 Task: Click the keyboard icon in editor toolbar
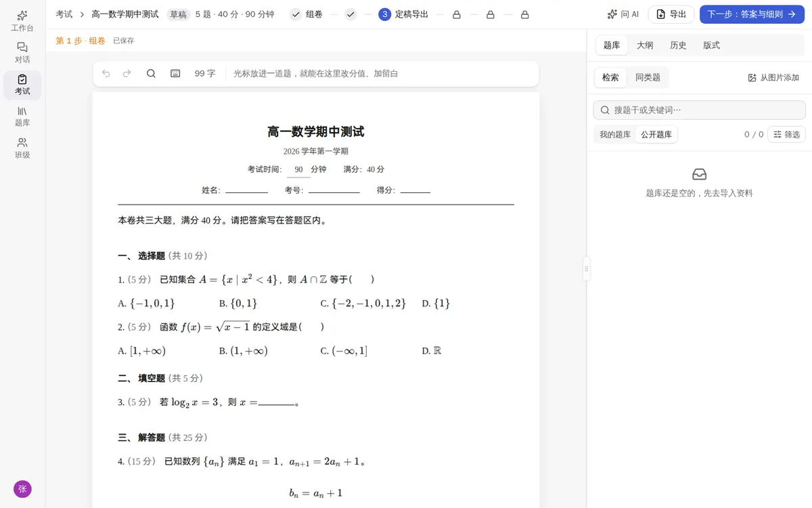(175, 73)
